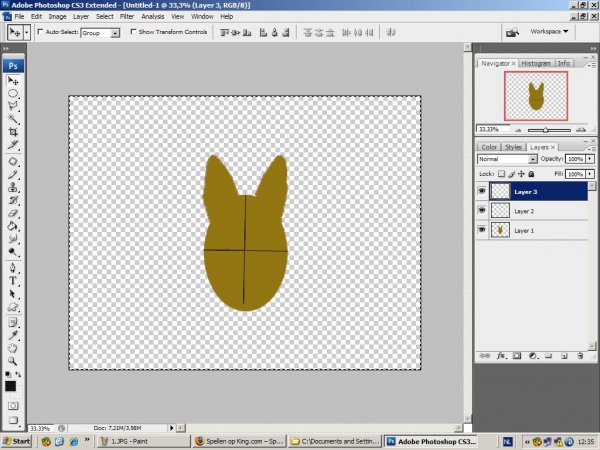Open the status bar Doc info arrow
The width and height of the screenshot is (600, 450).
pyautogui.click(x=171, y=428)
